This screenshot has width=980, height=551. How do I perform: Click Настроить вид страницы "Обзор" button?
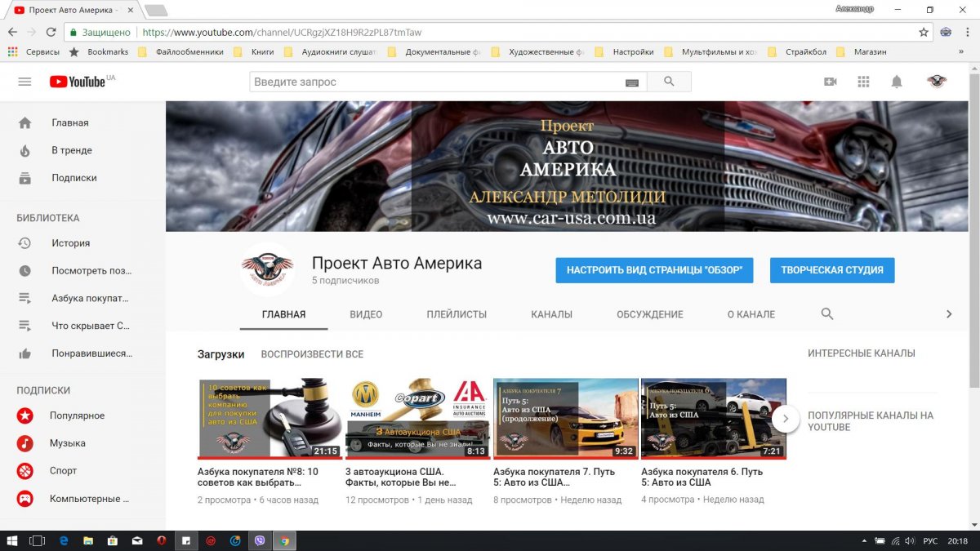[x=654, y=270]
